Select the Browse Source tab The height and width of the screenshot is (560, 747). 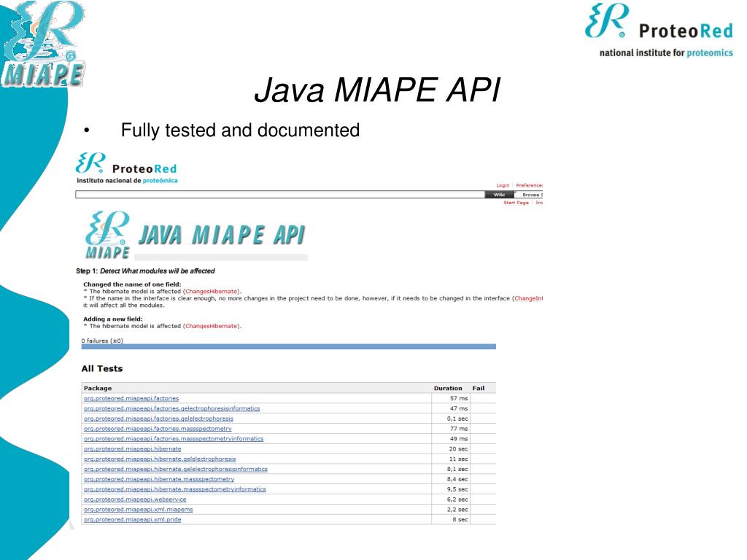(530, 195)
